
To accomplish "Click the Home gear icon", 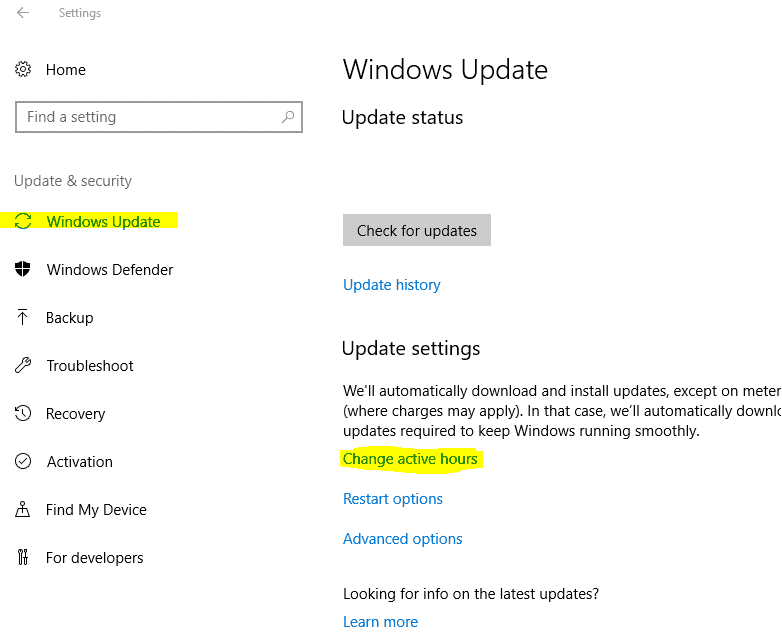I will point(23,69).
